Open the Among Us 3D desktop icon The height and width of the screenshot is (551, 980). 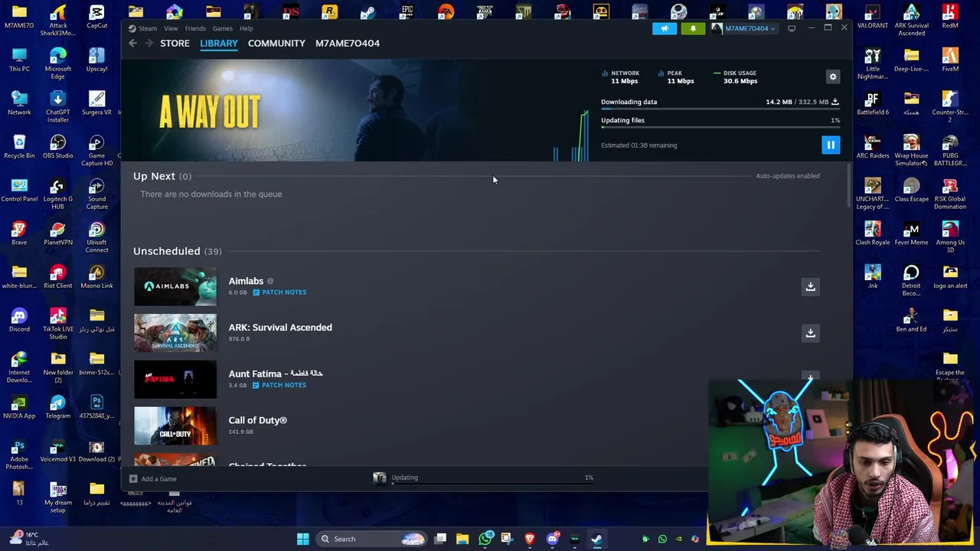[x=950, y=237]
